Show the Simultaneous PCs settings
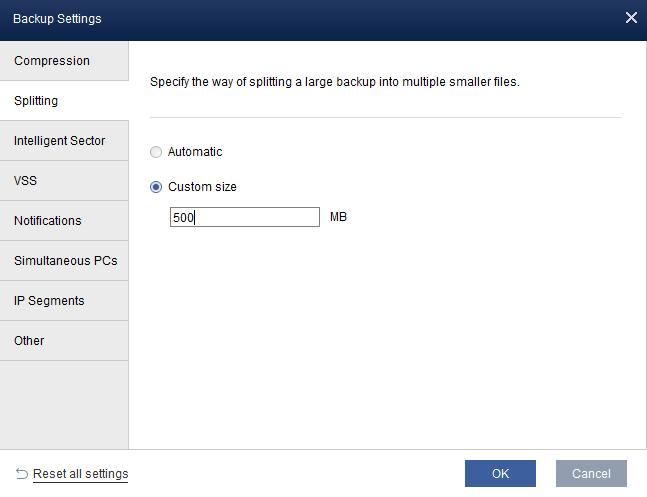 [x=64, y=261]
